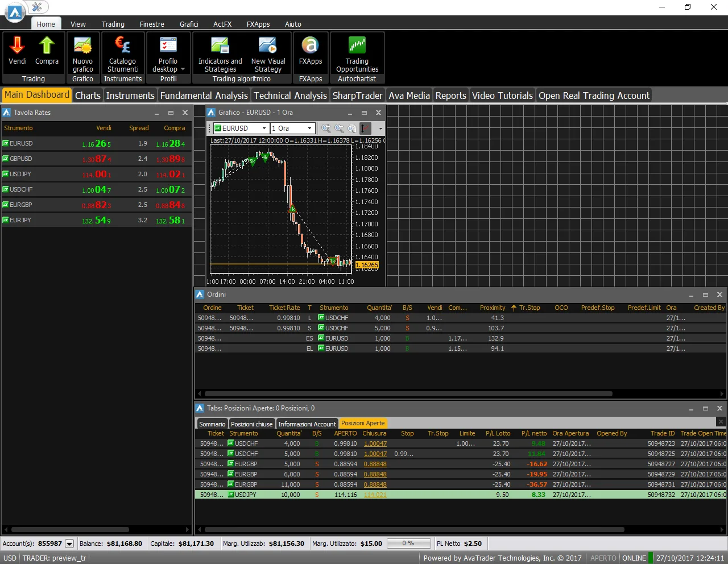The image size is (728, 564).
Task: Click Chiusura link 0.88848 for 11,000 EURGBP position
Action: tap(375, 484)
